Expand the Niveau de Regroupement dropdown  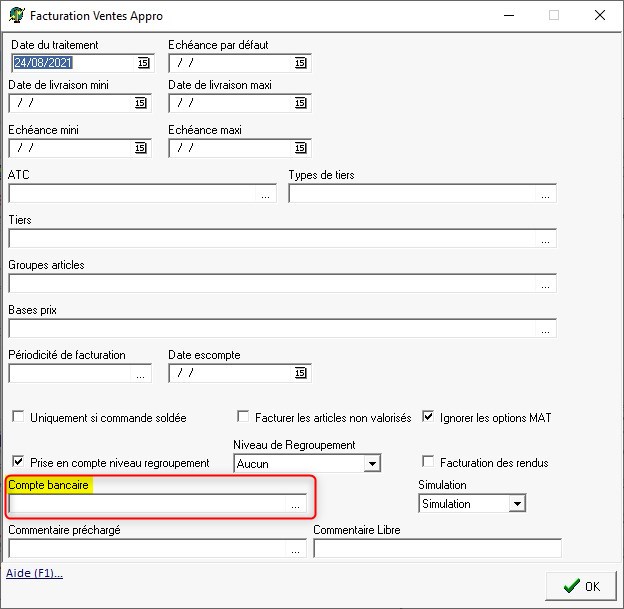[372, 464]
